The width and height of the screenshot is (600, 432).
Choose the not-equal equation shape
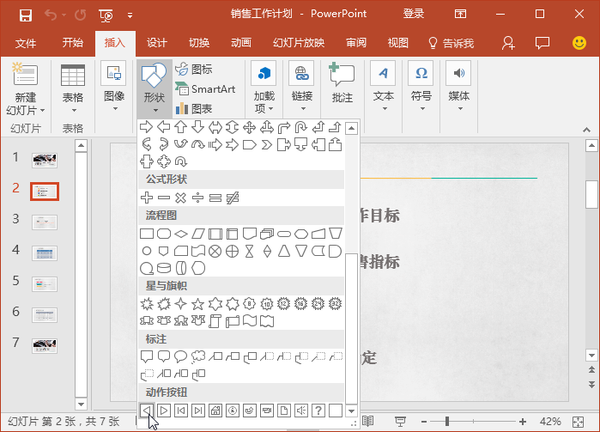[x=232, y=198]
